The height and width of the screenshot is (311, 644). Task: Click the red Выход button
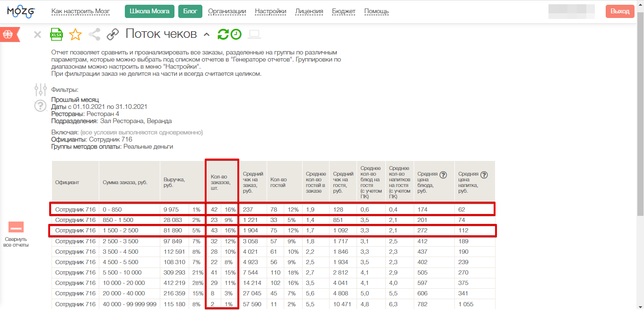pos(619,11)
